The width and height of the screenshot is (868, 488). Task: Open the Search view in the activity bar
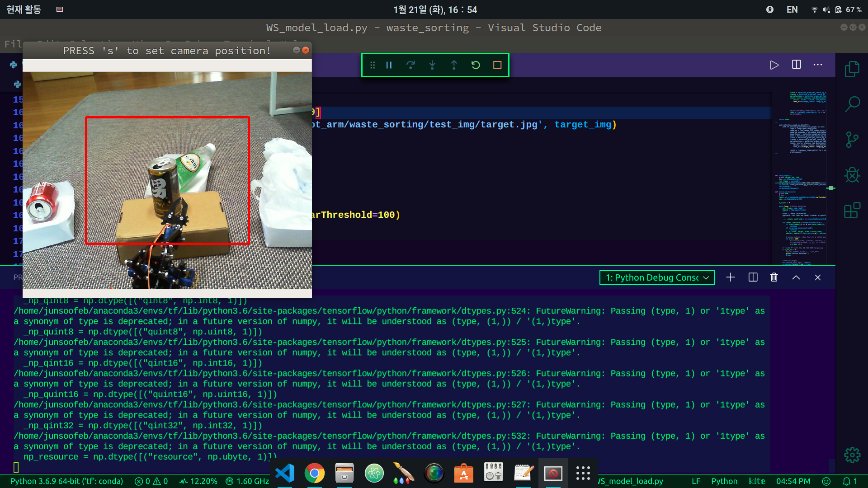852,103
